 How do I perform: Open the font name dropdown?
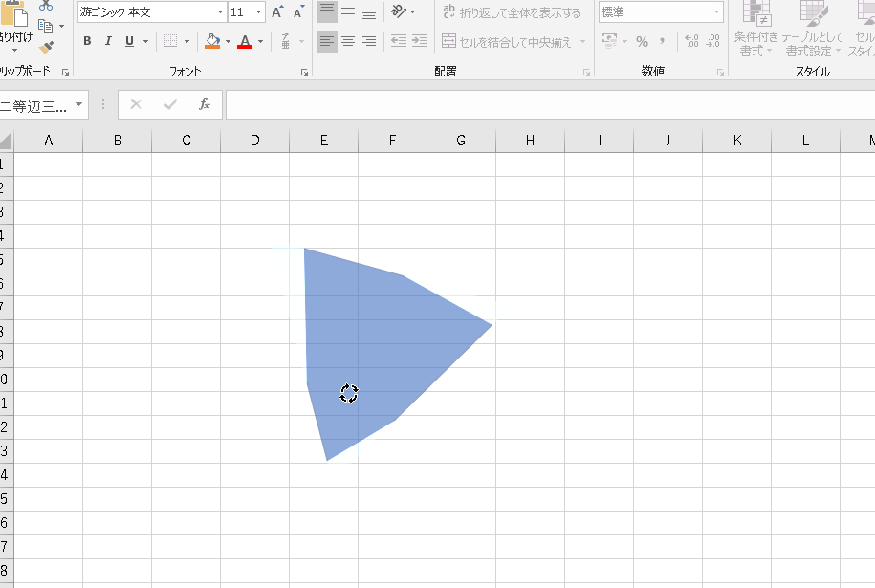[220, 12]
